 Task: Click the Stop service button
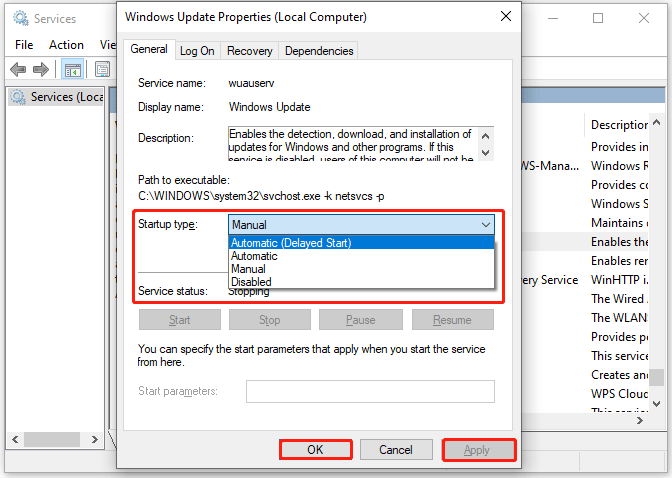pyautogui.click(x=270, y=320)
